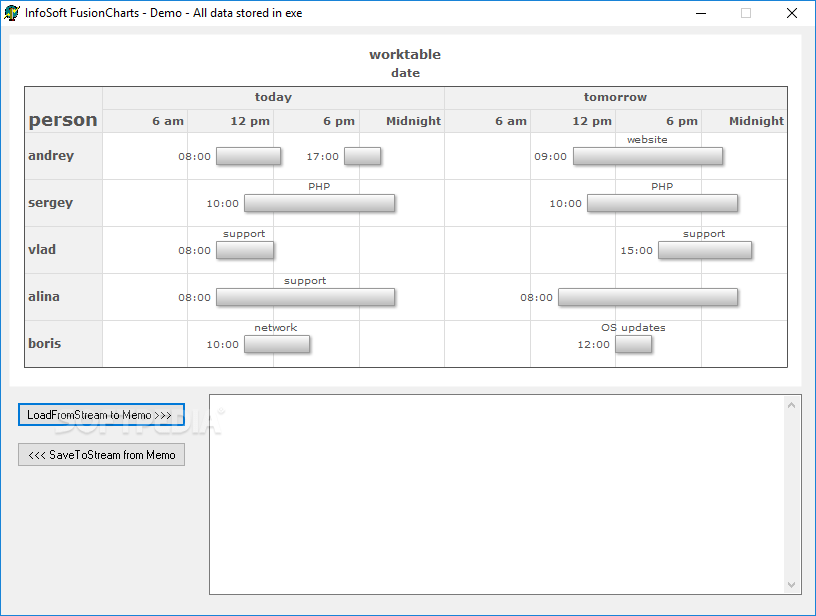This screenshot has height=616, width=816.
Task: Select the today column header
Action: pyautogui.click(x=273, y=97)
